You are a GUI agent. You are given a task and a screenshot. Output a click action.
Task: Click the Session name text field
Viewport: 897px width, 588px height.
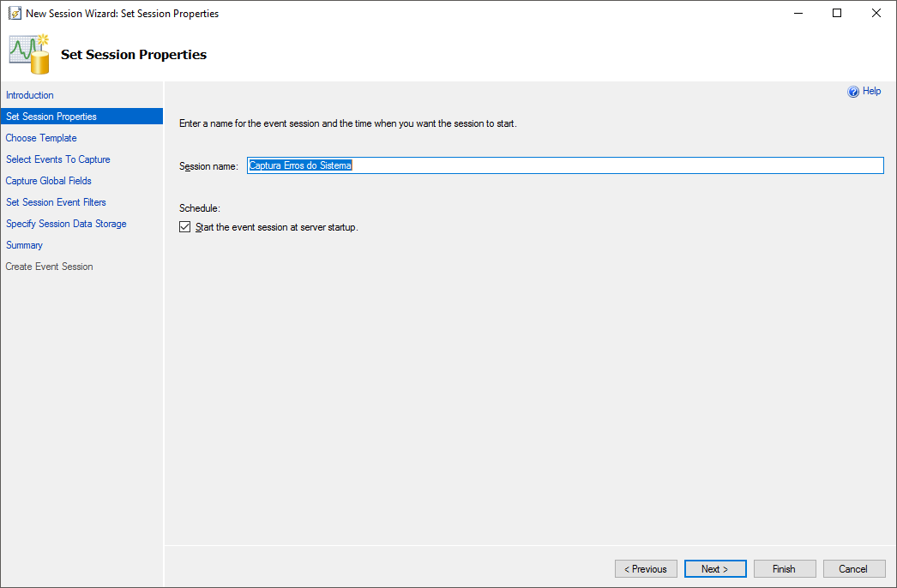click(564, 165)
